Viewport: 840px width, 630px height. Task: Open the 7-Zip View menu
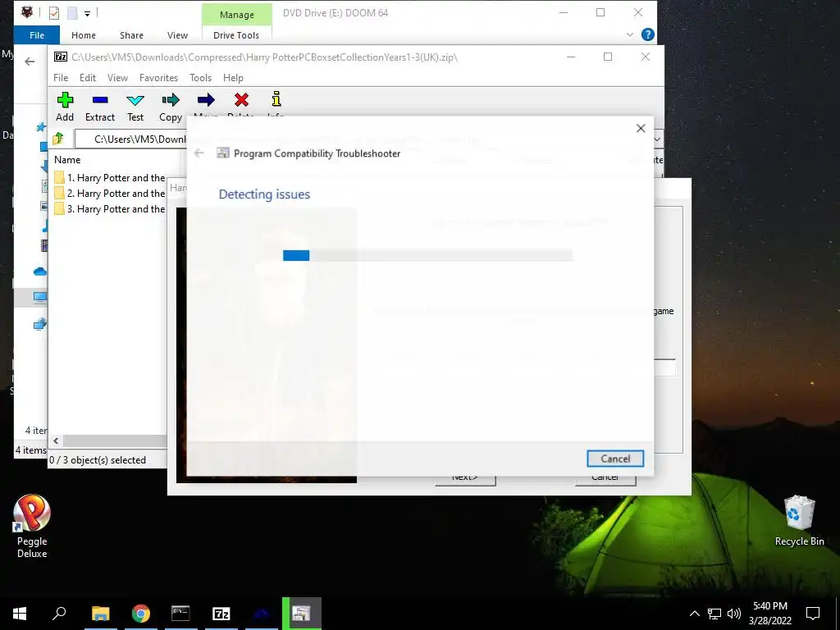[x=117, y=78]
